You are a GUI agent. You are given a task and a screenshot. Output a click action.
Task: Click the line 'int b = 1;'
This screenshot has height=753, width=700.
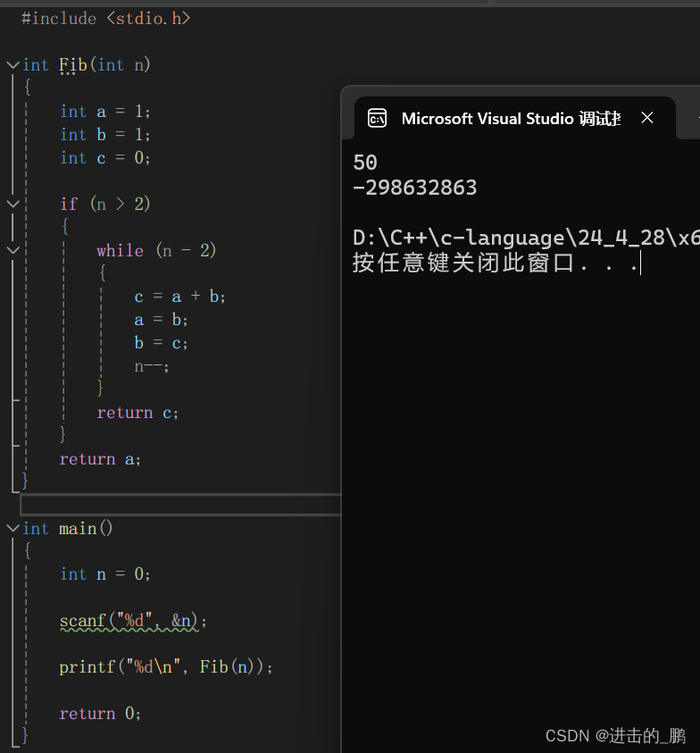(105, 135)
